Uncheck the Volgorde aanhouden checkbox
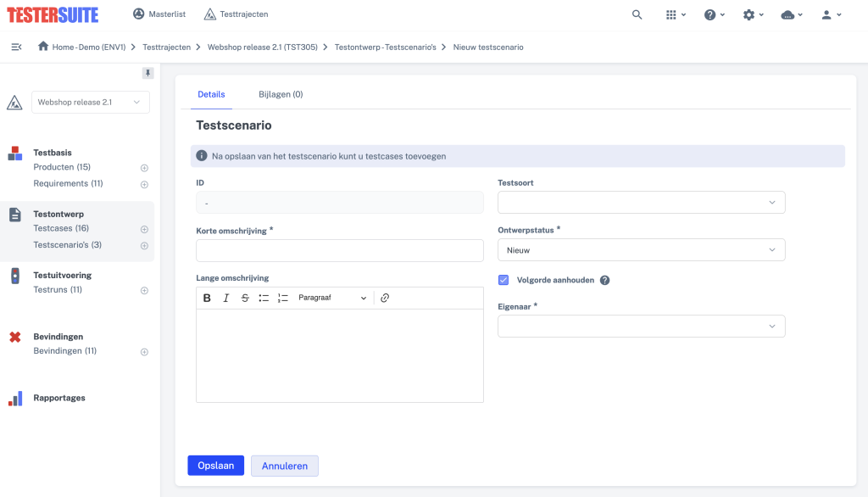The width and height of the screenshot is (868, 497). tap(504, 280)
